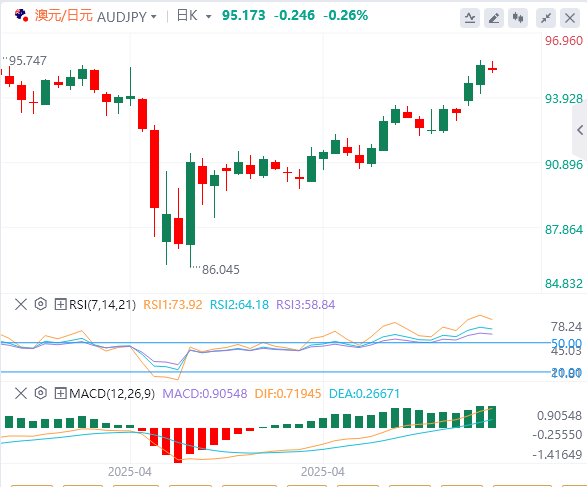Select the latest red doji candlestick

pyautogui.click(x=492, y=69)
